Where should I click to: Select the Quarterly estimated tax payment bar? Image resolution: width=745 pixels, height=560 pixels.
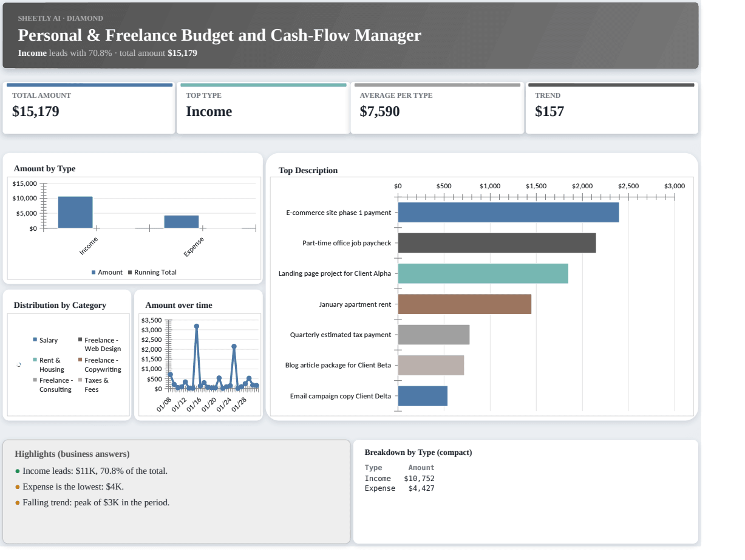click(434, 335)
